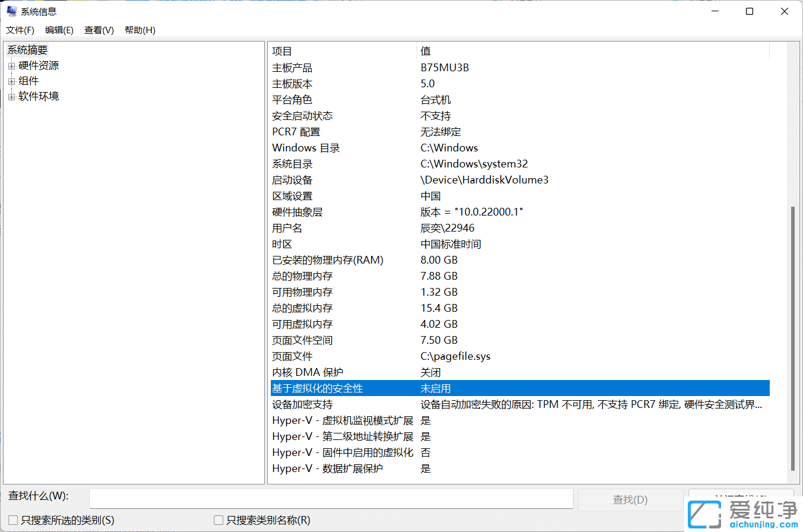
Task: Close the 系统信息 window
Action: tap(785, 11)
